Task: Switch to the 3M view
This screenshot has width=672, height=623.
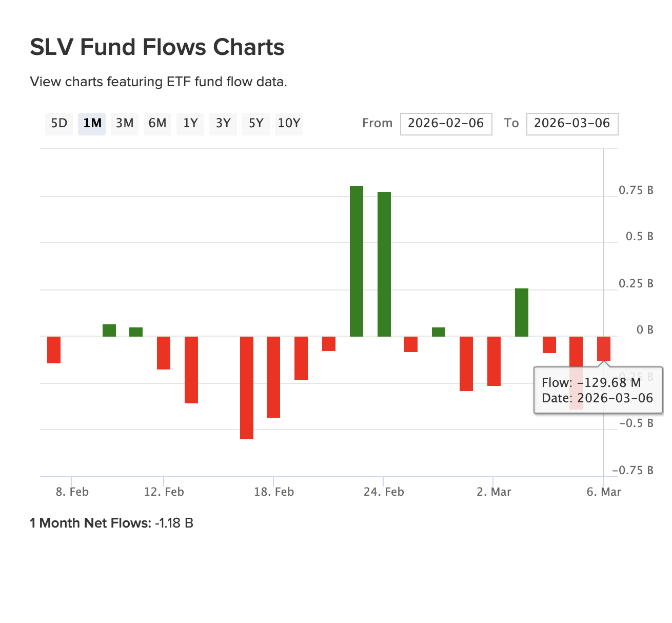Action: tap(124, 123)
